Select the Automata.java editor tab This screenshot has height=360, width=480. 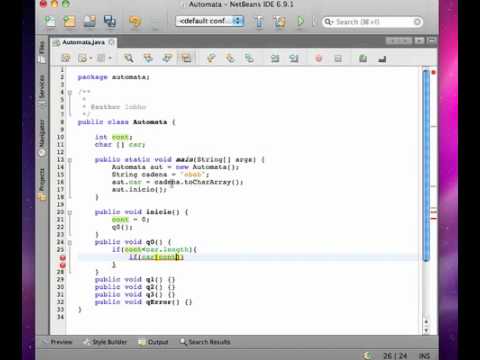coord(83,42)
